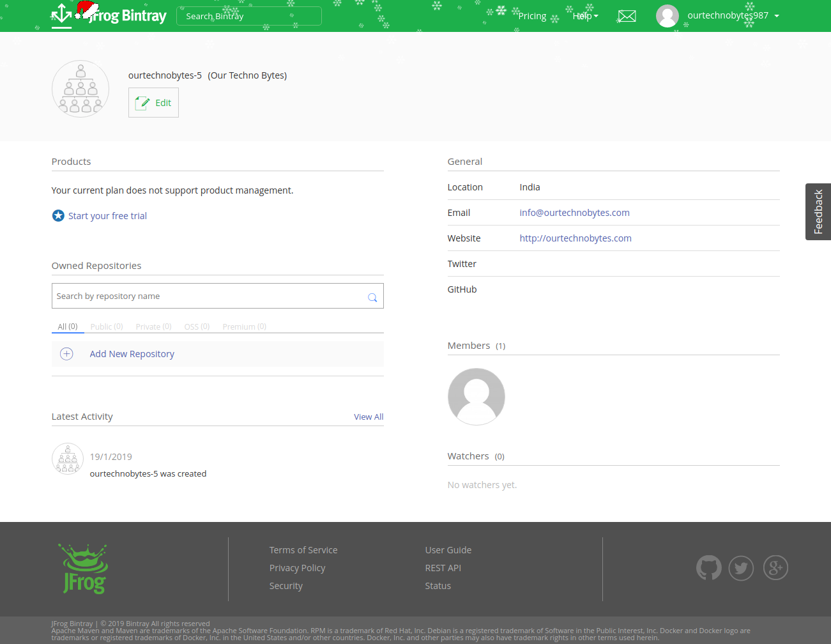Select the Premium (0) tab

pos(245,326)
